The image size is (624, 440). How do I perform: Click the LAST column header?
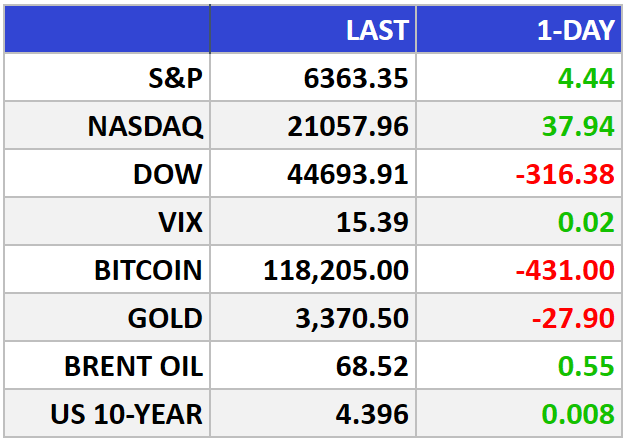click(377, 30)
